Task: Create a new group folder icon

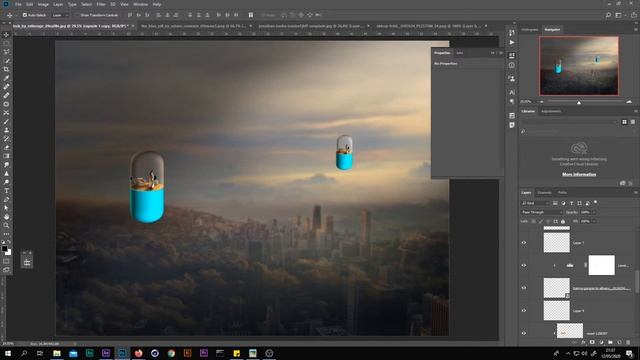Action: tap(610, 342)
